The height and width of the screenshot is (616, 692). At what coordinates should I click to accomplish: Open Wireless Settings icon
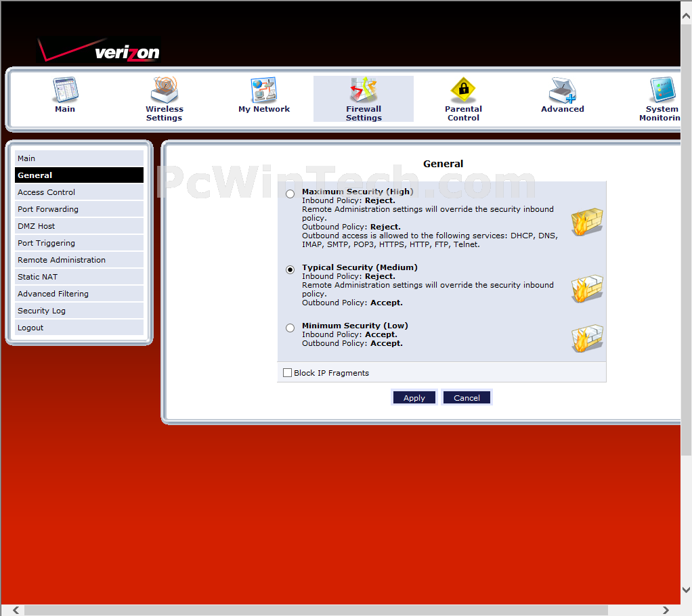coord(164,89)
